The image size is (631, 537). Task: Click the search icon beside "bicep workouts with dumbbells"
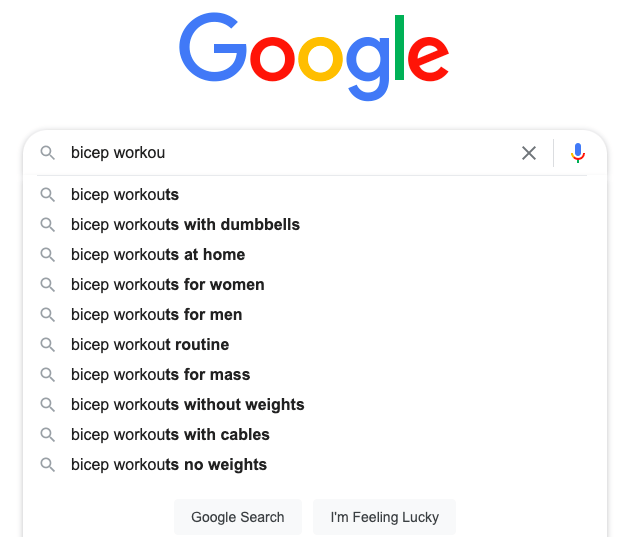pyautogui.click(x=47, y=224)
